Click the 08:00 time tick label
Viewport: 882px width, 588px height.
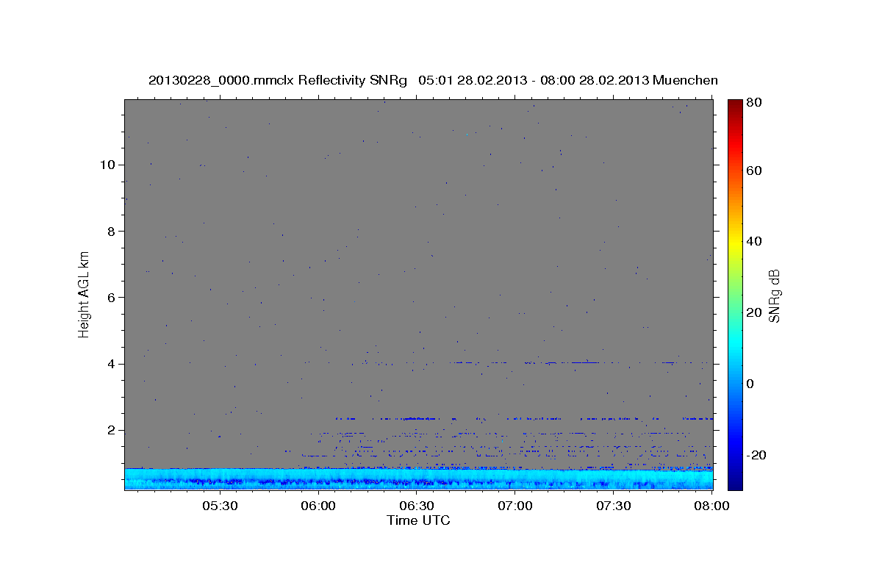(711, 506)
